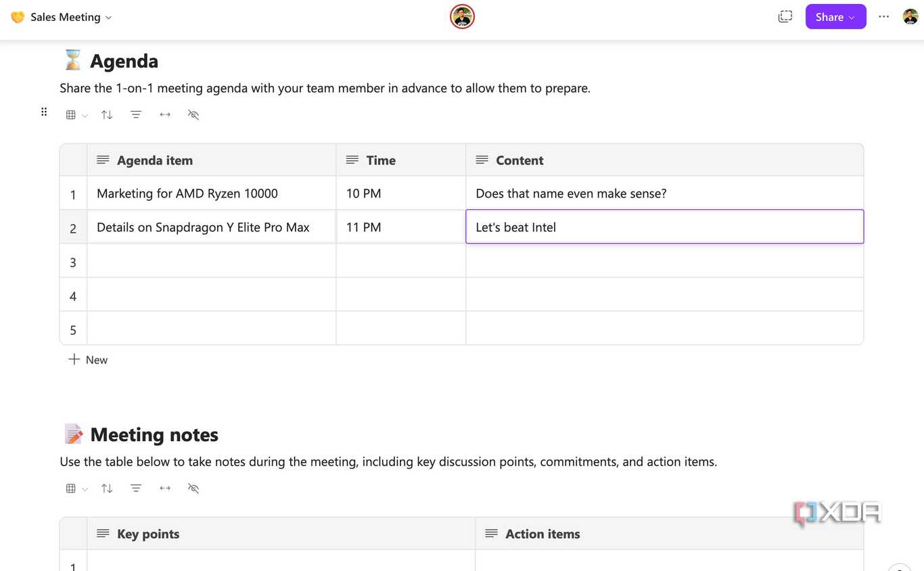Screen dimensions: 924x571
Task: Toggle hidden fields in Agenda table
Action: click(193, 115)
